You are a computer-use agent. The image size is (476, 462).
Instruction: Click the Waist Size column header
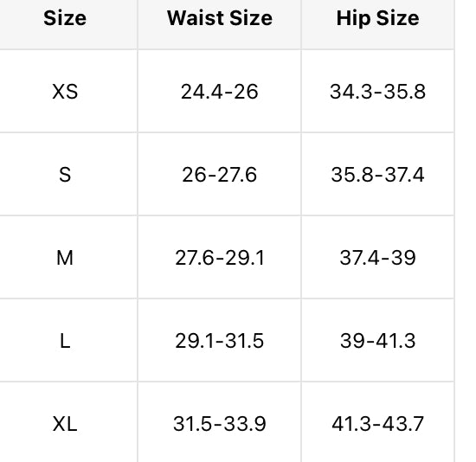click(x=220, y=18)
